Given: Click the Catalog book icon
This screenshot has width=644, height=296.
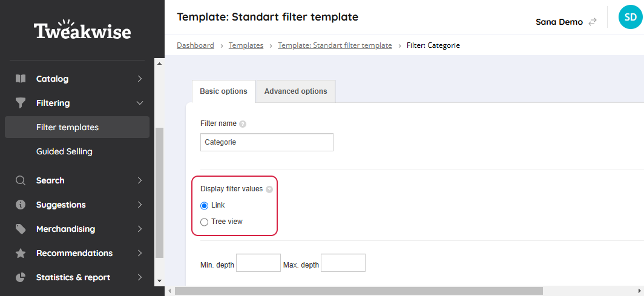Looking at the screenshot, I should [x=21, y=79].
